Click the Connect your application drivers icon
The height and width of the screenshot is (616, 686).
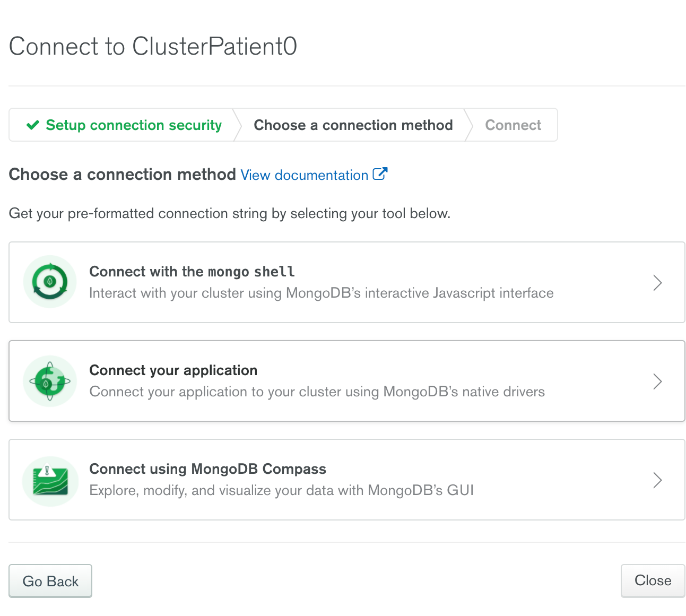tap(49, 380)
